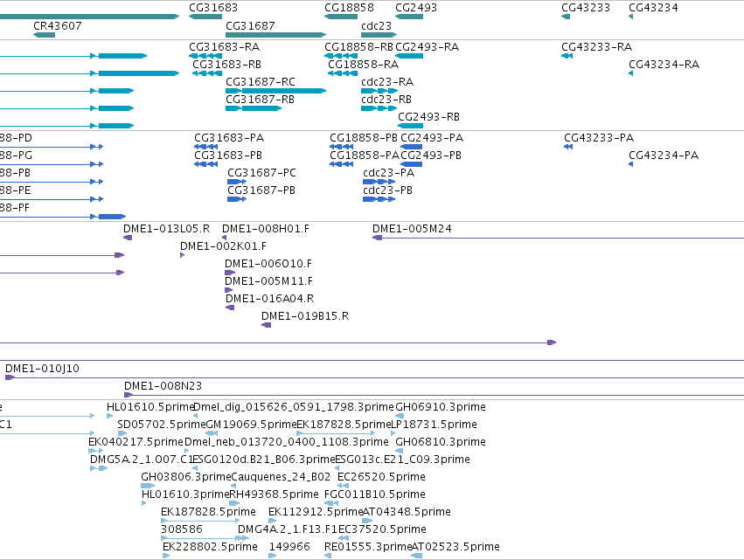Select protein CG31683-PA
The height and width of the screenshot is (560, 744).
[229, 138]
